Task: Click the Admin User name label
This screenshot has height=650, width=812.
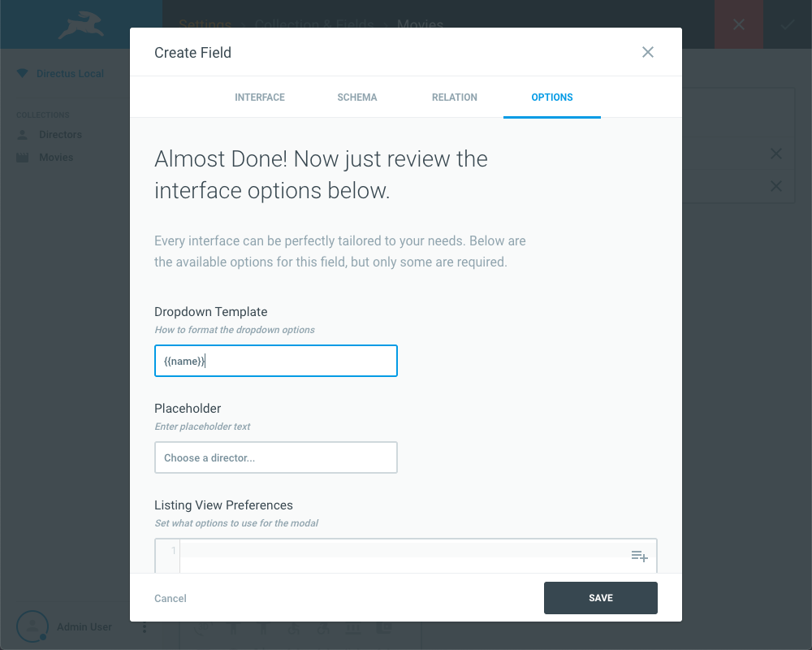Action: 84,627
